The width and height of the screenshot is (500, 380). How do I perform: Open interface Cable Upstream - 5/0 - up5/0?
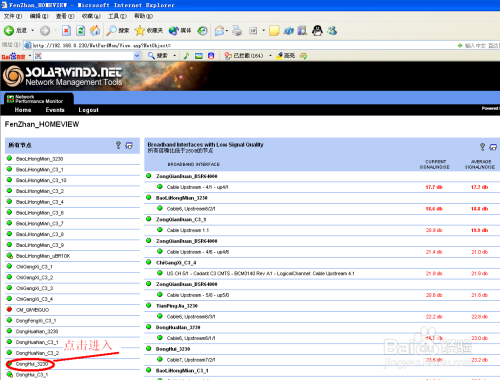pos(198,295)
